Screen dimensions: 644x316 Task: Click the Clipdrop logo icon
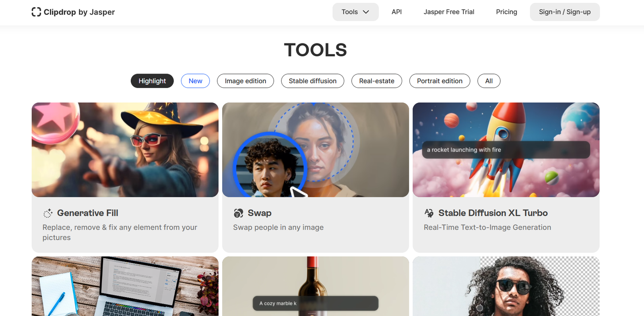36,12
